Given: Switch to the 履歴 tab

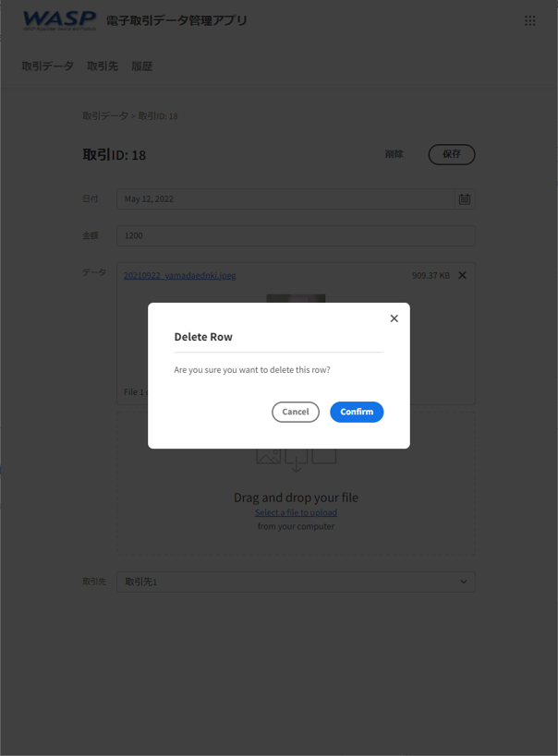Looking at the screenshot, I should (142, 66).
